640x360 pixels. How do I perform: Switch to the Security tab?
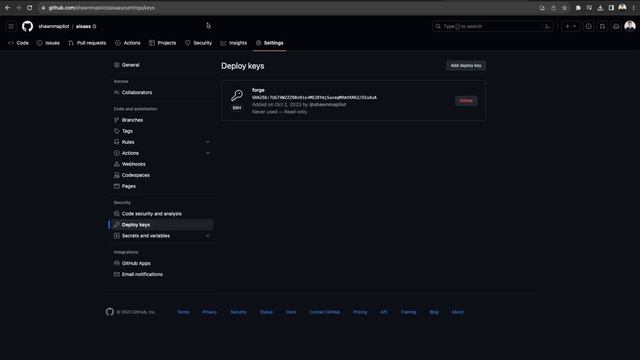pos(198,43)
